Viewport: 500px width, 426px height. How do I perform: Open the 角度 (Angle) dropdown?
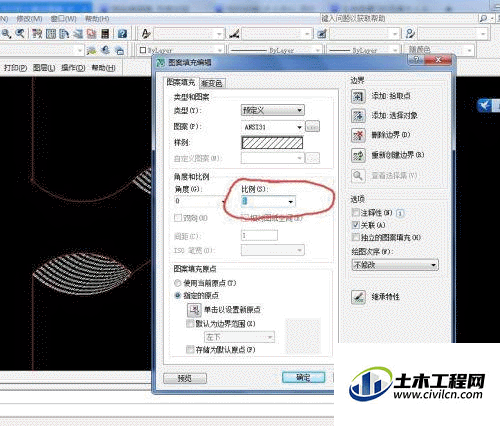coord(200,201)
